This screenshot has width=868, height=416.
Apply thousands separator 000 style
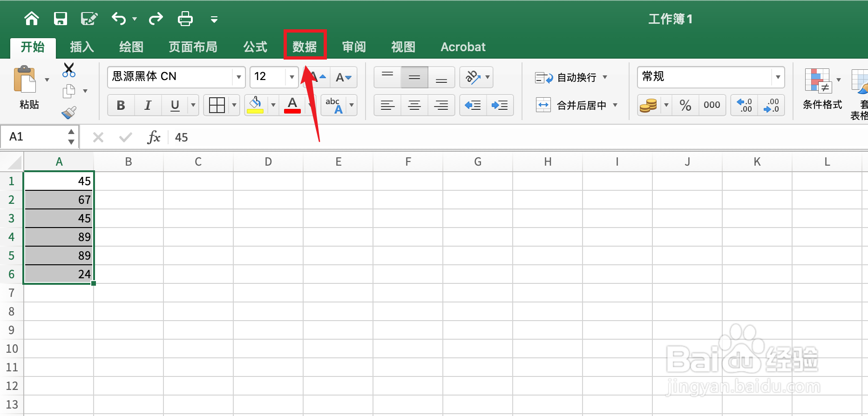[712, 105]
